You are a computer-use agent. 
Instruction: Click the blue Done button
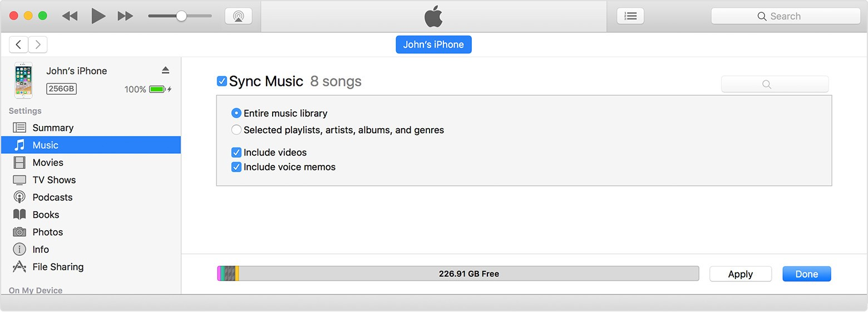806,274
